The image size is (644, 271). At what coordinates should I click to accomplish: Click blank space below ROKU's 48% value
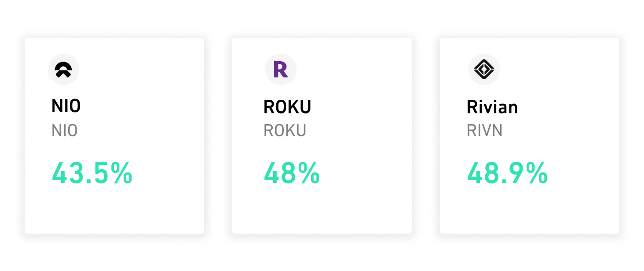pos(322,210)
